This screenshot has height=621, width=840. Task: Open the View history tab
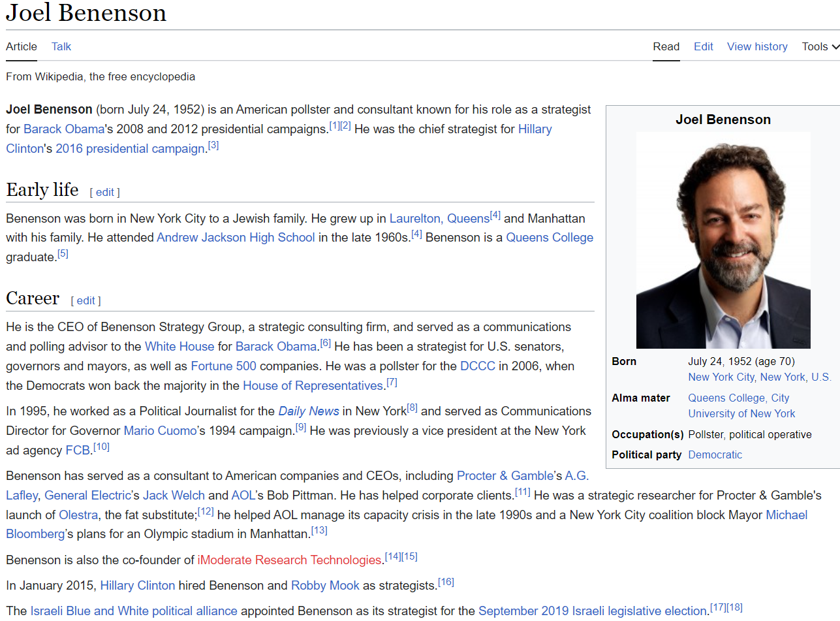757,46
